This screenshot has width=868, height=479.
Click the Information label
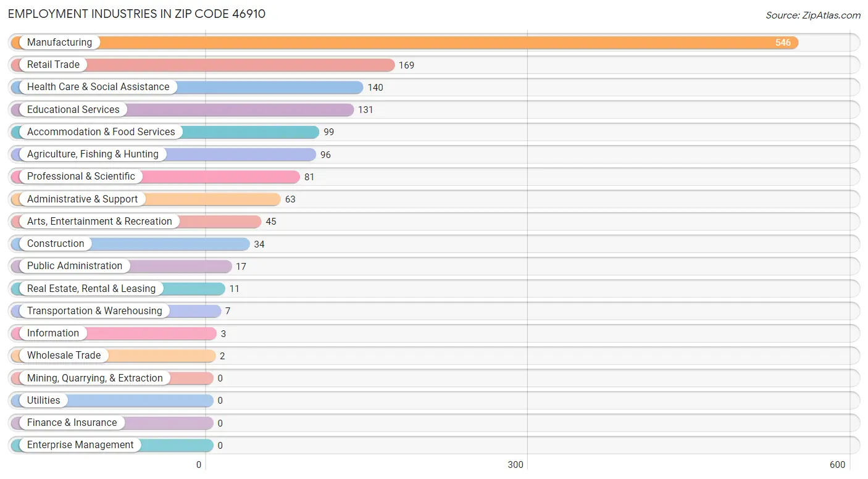(x=53, y=333)
